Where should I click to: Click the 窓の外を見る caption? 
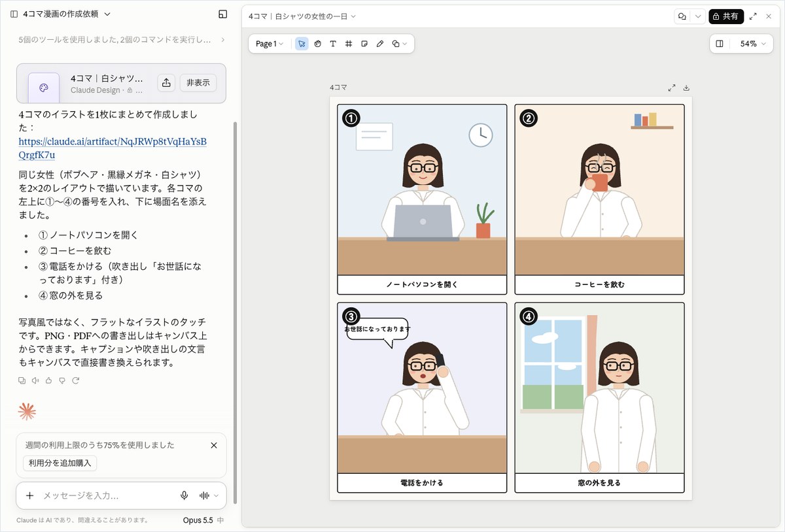click(x=599, y=483)
